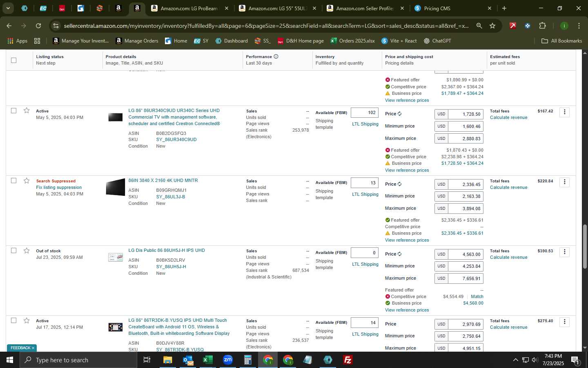Click Calculate revenue for $390.53 fees row

(508, 257)
